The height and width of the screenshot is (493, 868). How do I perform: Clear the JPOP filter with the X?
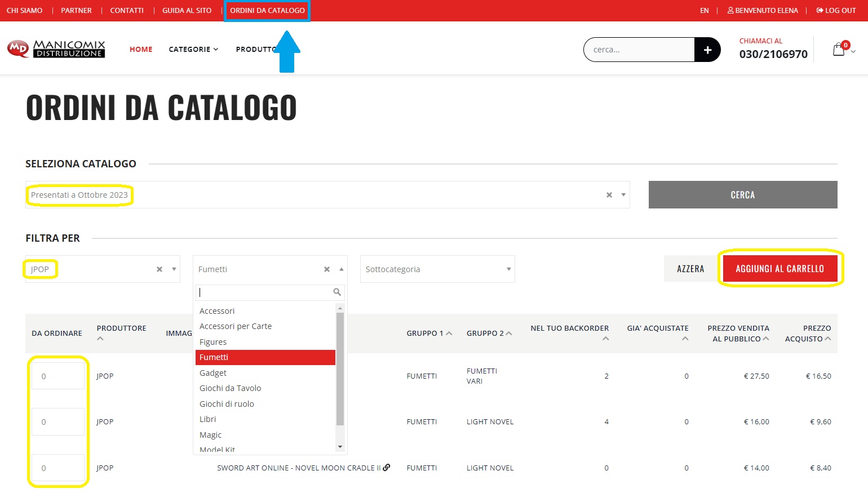[x=160, y=269]
